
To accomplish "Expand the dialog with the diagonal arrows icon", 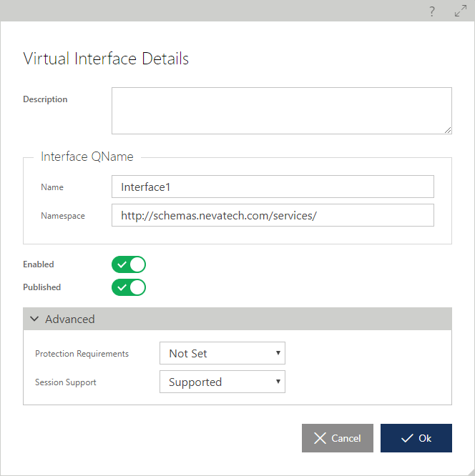I will pos(461,11).
